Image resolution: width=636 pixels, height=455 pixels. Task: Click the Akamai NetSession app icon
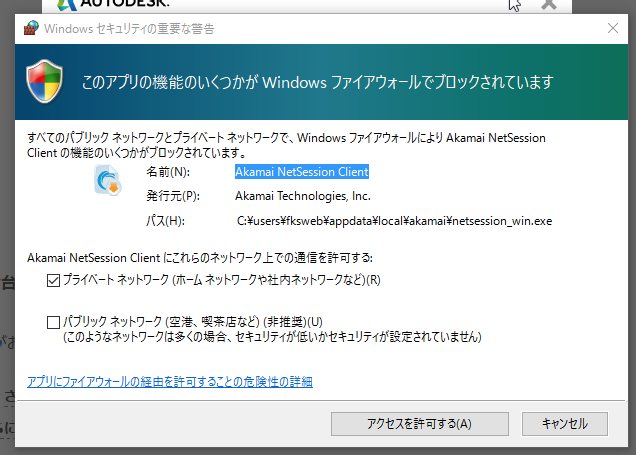(x=107, y=180)
